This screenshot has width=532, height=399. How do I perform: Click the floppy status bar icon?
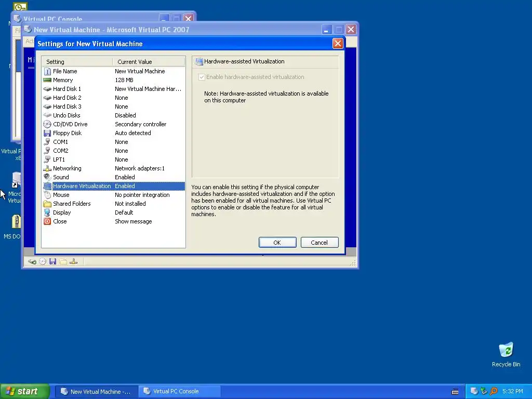coord(52,262)
